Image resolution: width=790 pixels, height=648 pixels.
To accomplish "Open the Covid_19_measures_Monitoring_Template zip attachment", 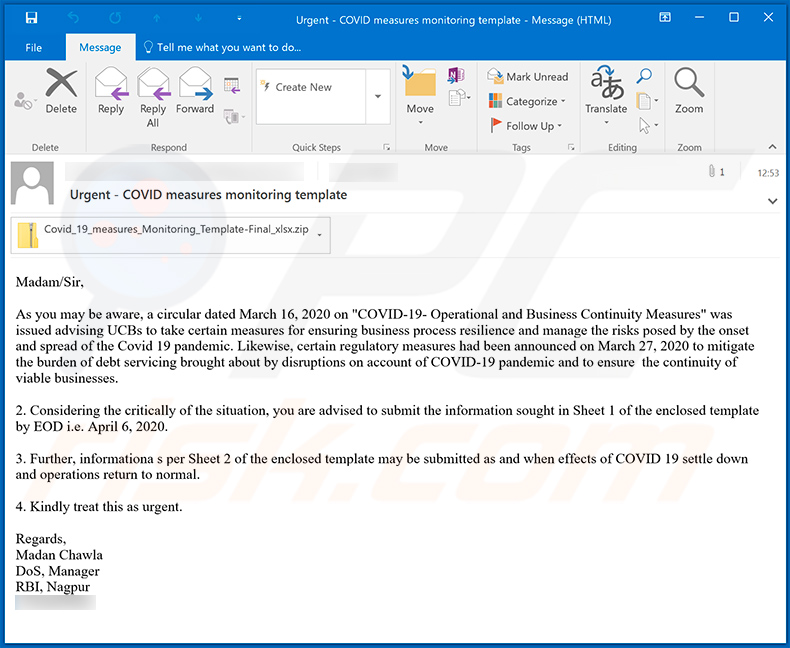I will tap(163, 235).
